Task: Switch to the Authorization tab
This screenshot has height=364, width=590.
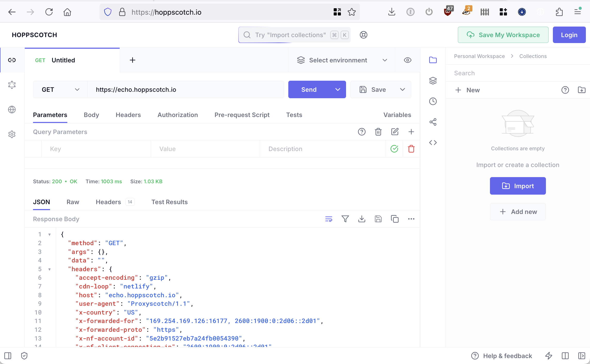Action: tap(178, 115)
